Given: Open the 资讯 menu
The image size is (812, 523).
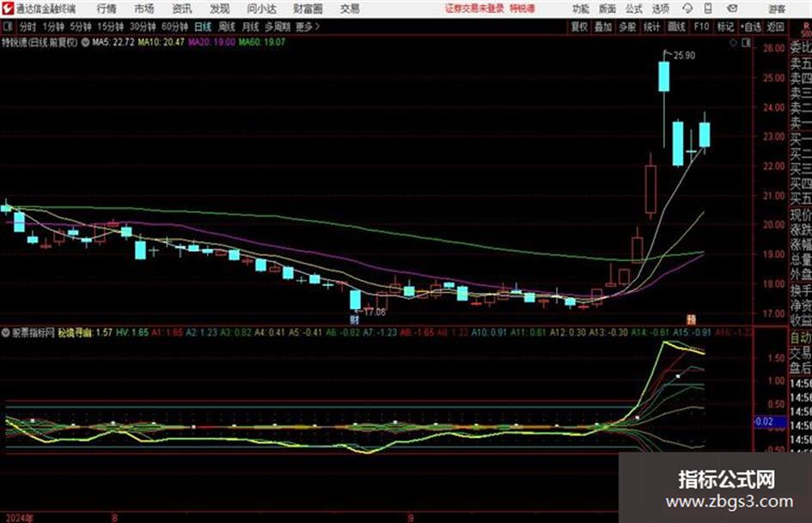Looking at the screenshot, I should [182, 9].
